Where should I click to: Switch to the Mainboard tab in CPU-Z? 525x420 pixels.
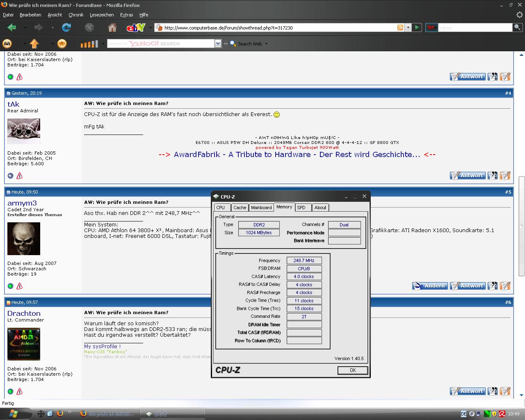tap(261, 208)
